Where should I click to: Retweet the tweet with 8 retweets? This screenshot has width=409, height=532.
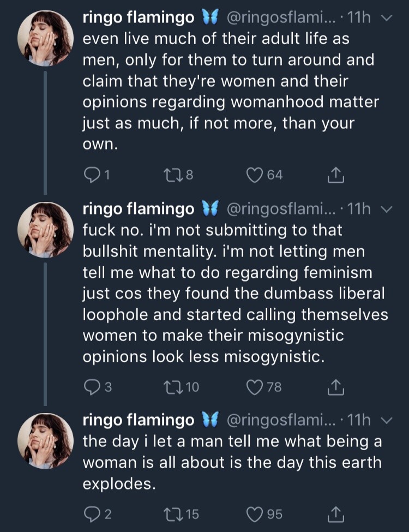[x=170, y=175]
